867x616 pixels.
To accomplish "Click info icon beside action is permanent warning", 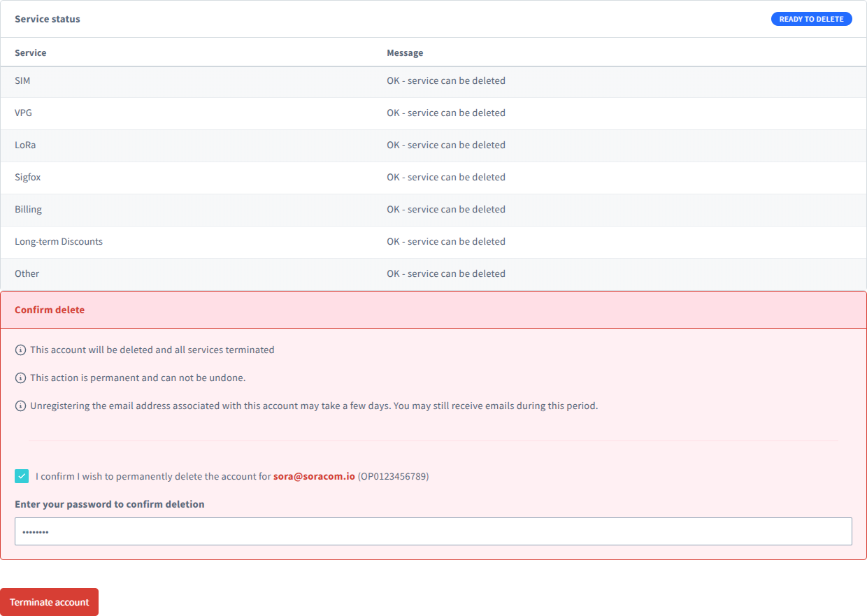I will [20, 378].
